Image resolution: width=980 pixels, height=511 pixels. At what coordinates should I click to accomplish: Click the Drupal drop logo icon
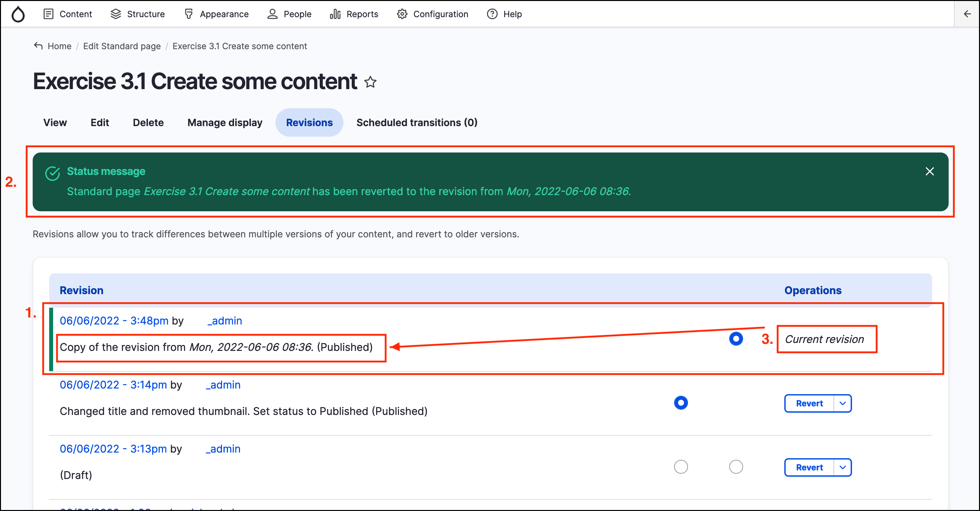pyautogui.click(x=18, y=14)
